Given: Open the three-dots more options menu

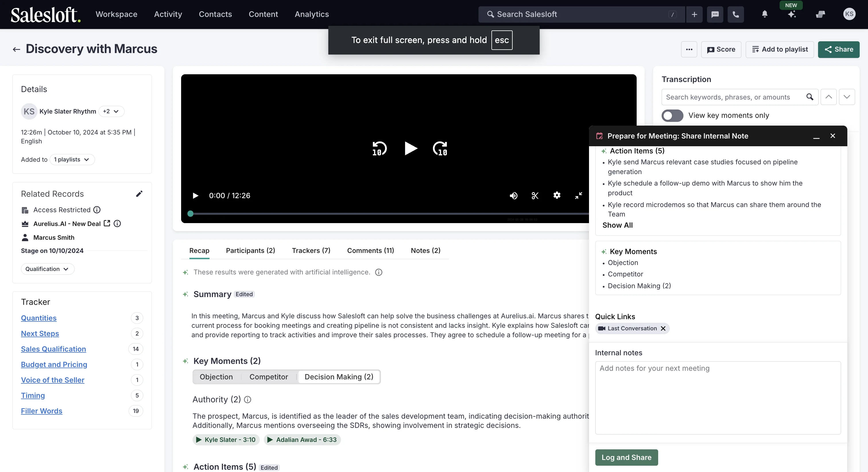Looking at the screenshot, I should point(689,50).
